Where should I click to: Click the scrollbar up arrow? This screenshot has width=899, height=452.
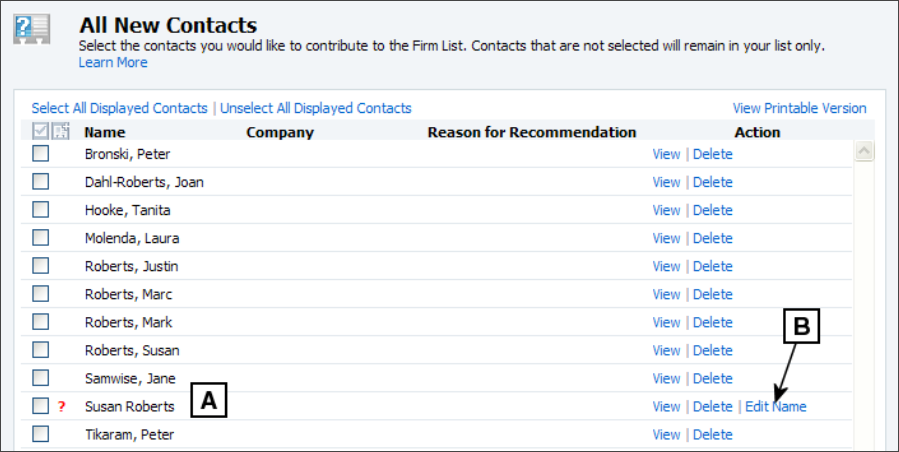(x=864, y=151)
